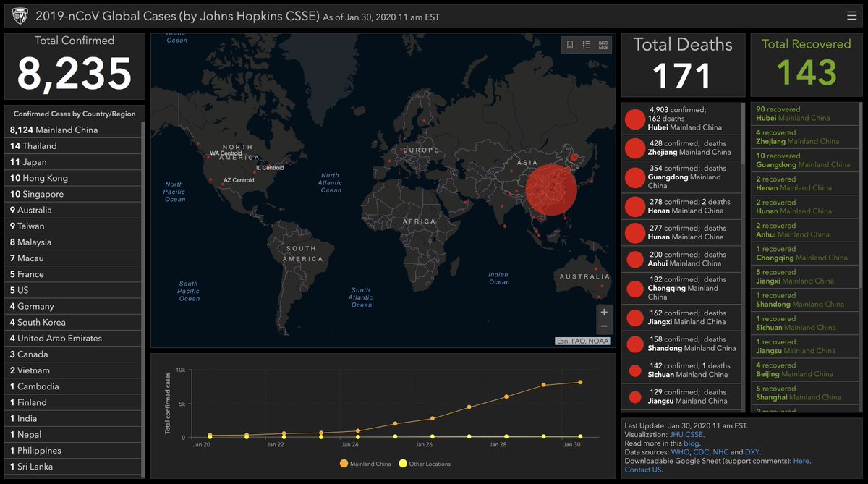
Task: Click the large red circle over China
Action: [x=551, y=190]
